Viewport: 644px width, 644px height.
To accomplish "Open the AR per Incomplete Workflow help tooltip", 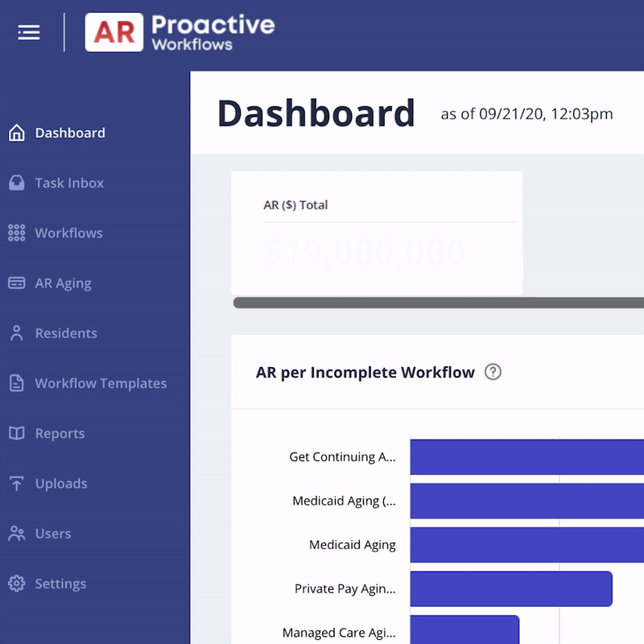I will point(494,372).
